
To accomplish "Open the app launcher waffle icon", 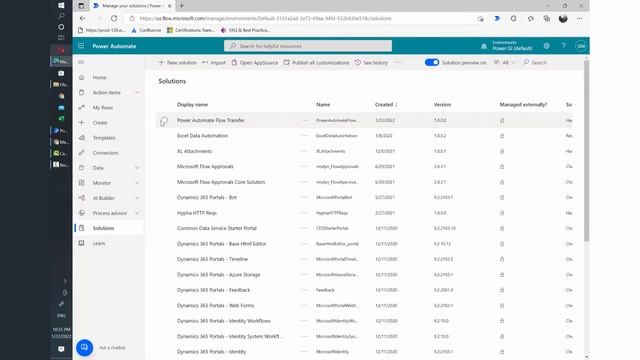I will click(81, 46).
